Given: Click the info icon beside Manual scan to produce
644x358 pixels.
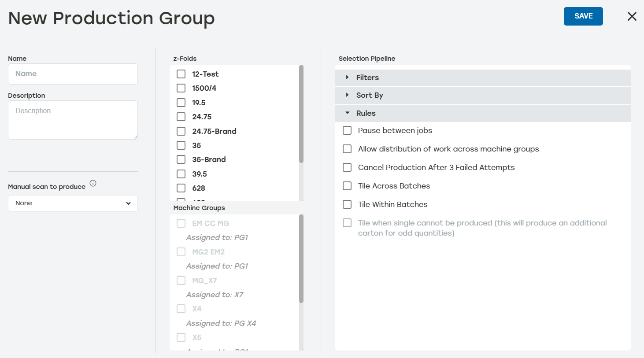Looking at the screenshot, I should pyautogui.click(x=93, y=184).
